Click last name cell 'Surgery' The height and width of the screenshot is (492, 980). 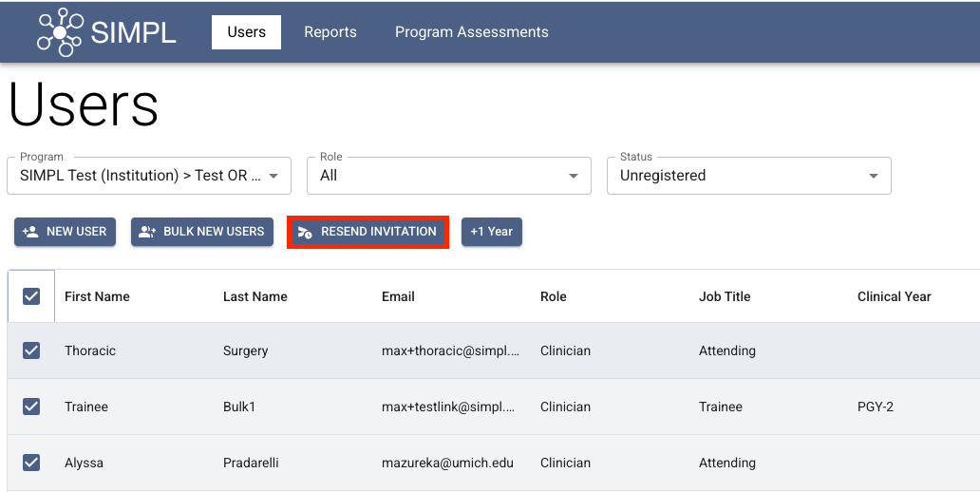coord(246,350)
